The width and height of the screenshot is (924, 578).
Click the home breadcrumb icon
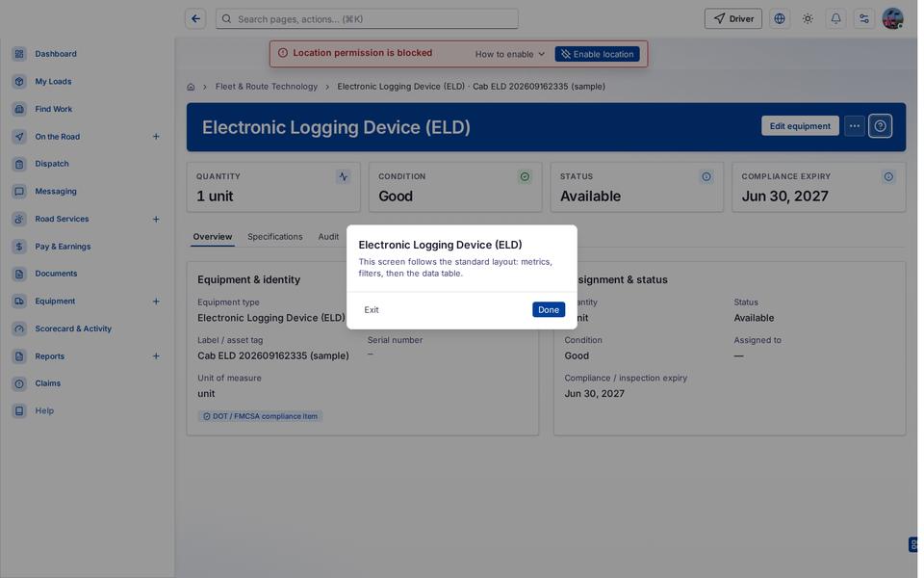click(191, 87)
